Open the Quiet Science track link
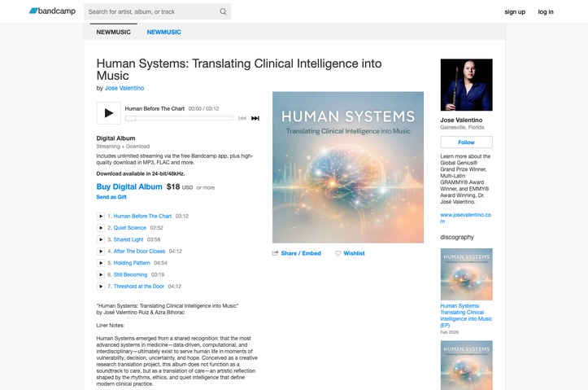The image size is (588, 390). pyautogui.click(x=130, y=228)
